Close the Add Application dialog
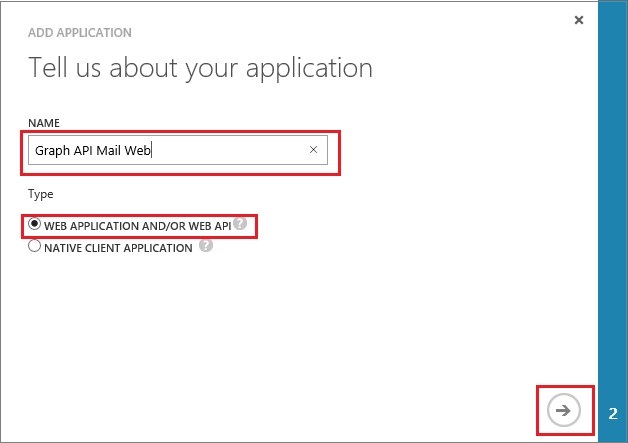 579,20
